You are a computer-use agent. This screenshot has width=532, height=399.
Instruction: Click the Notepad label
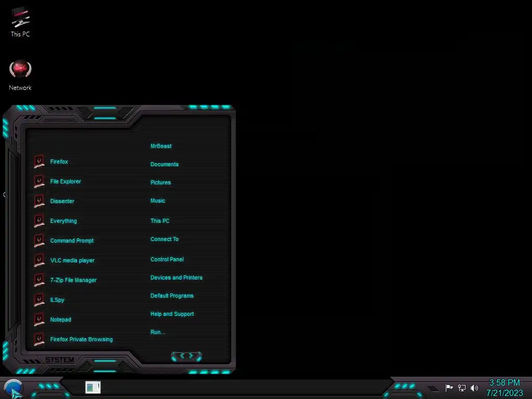click(61, 320)
